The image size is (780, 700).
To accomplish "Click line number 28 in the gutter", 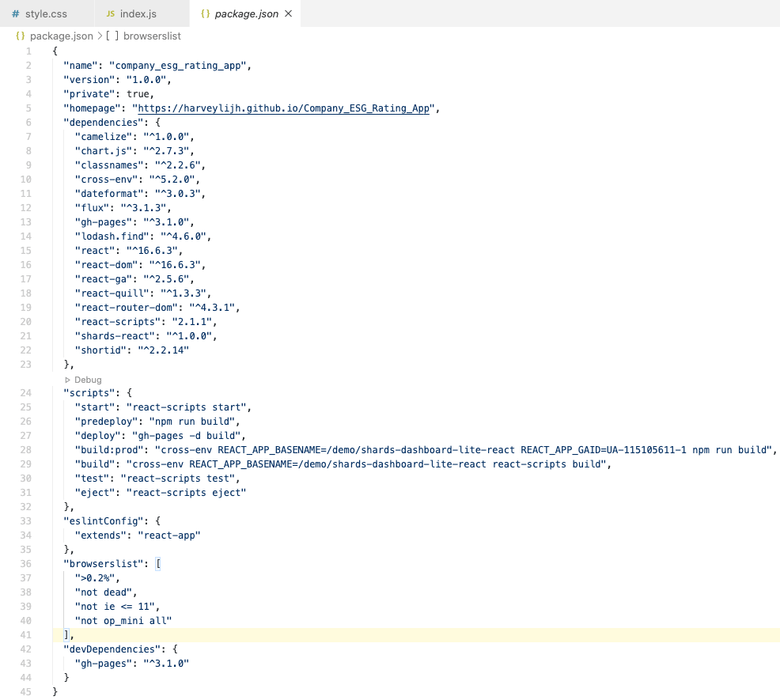I will (x=25, y=449).
